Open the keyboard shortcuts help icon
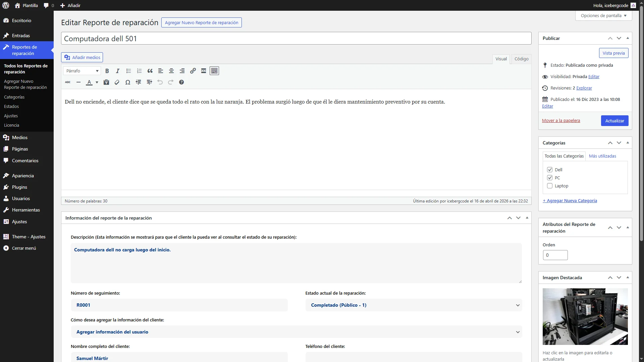 181,82
